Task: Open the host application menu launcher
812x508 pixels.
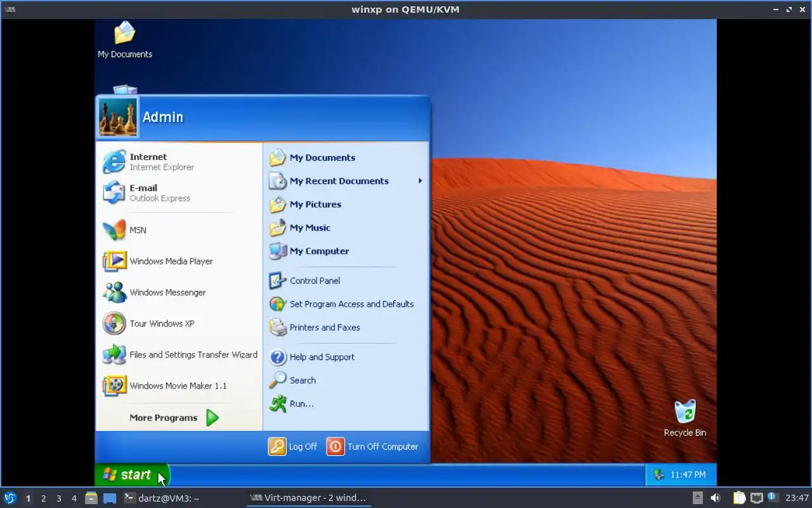Action: [10, 498]
